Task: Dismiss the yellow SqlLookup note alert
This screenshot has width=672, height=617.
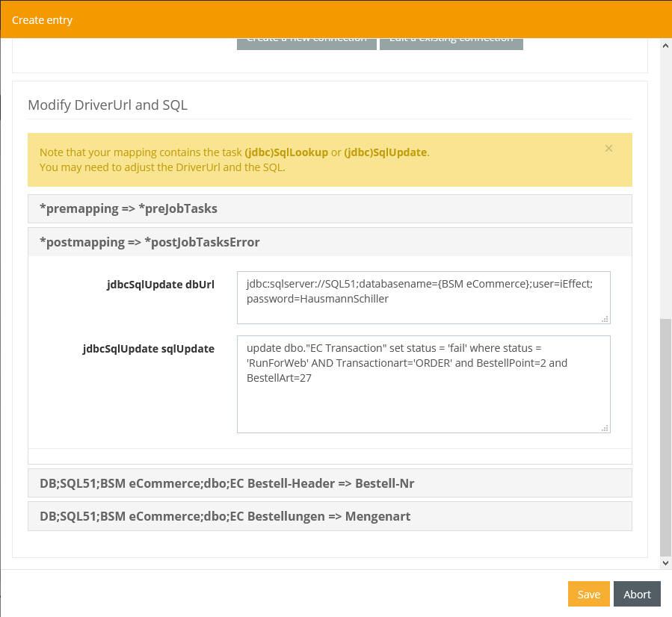Action: (608, 149)
